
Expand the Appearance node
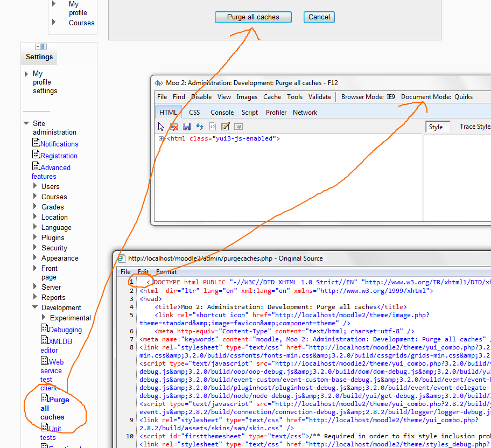[x=35, y=257]
